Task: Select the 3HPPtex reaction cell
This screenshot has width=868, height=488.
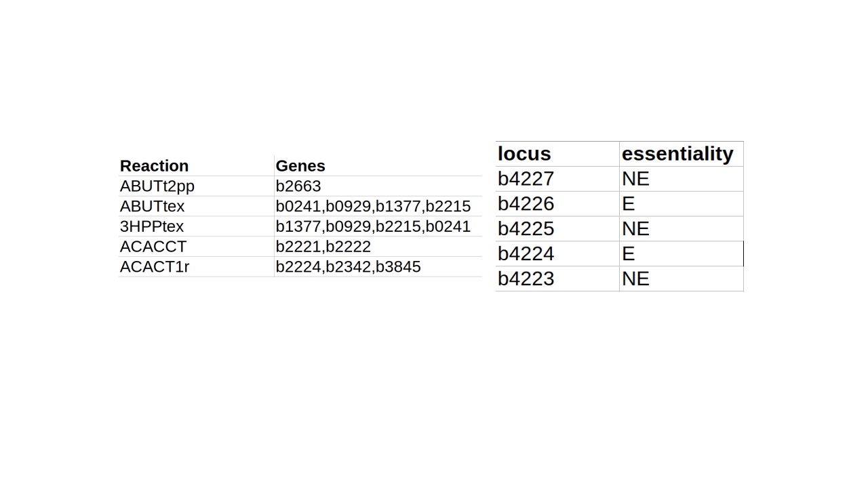Action: [x=152, y=226]
